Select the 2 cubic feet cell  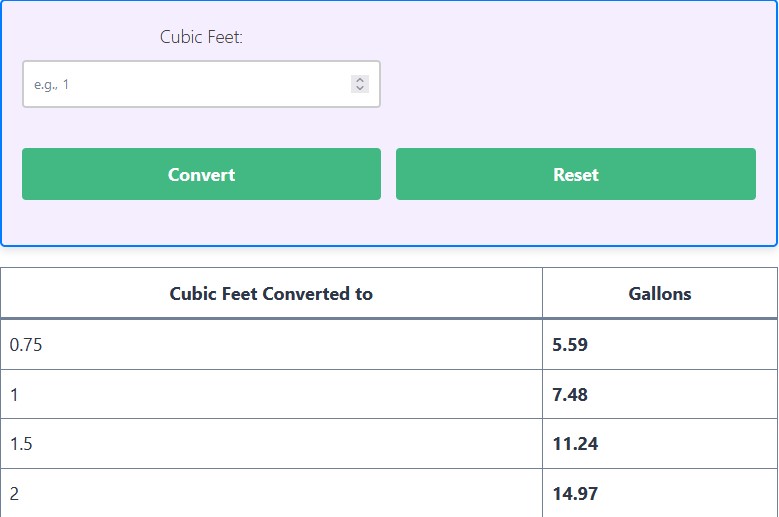pyautogui.click(x=271, y=493)
